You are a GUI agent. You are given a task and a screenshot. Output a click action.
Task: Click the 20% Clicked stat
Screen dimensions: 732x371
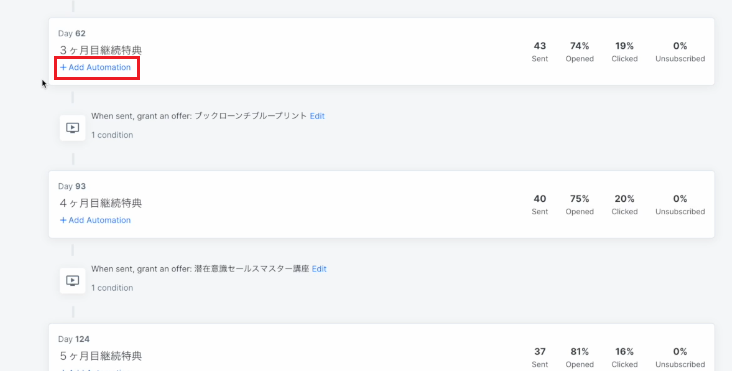624,205
